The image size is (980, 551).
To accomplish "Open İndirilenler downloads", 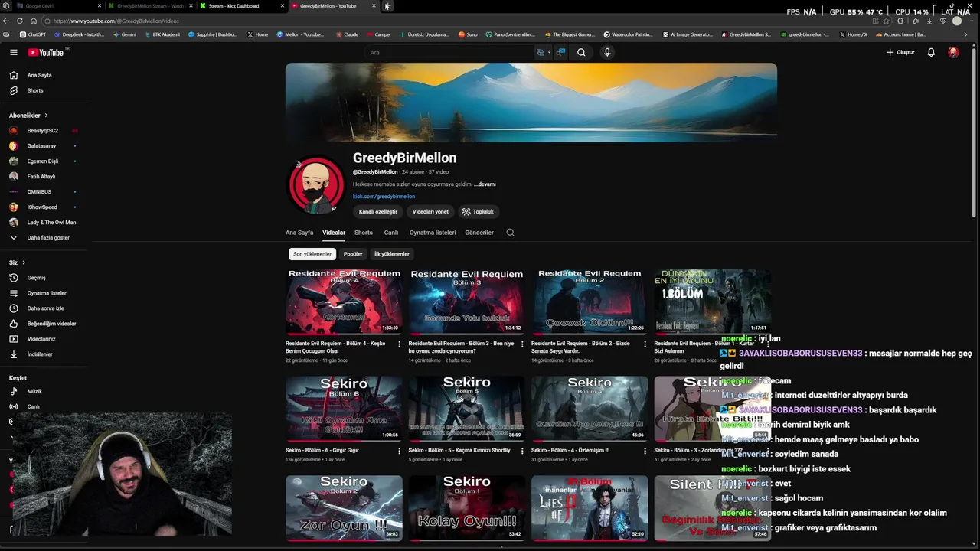I will coord(40,354).
